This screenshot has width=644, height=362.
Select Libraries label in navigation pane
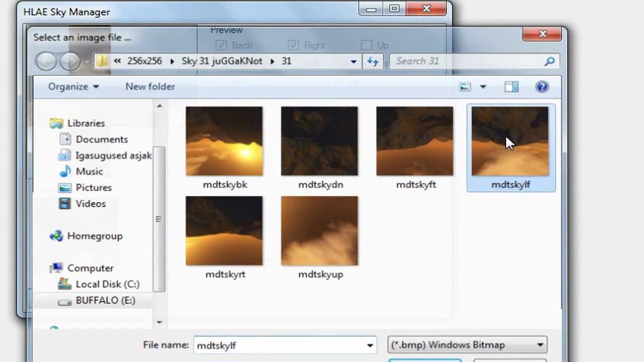click(x=86, y=123)
